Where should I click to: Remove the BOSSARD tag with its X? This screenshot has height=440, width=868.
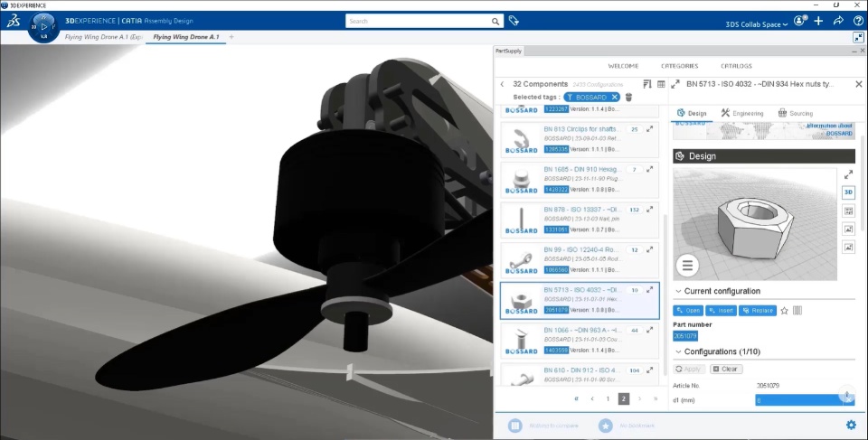615,98
